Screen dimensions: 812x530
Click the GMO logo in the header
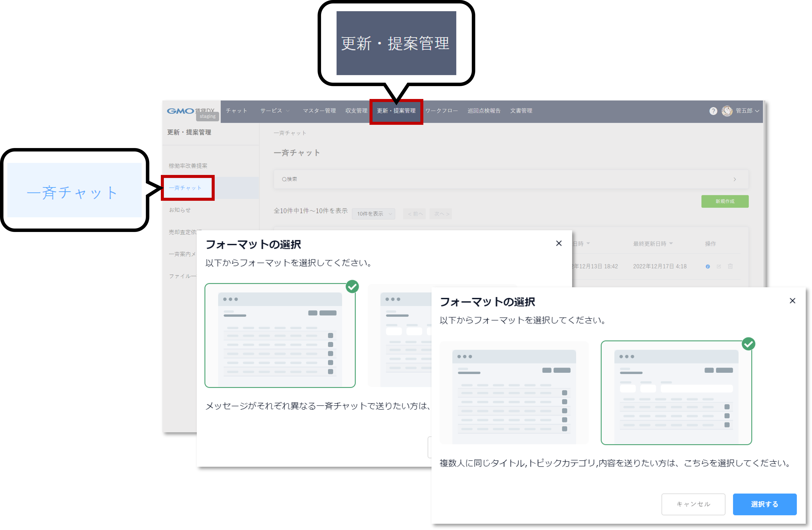[180, 111]
